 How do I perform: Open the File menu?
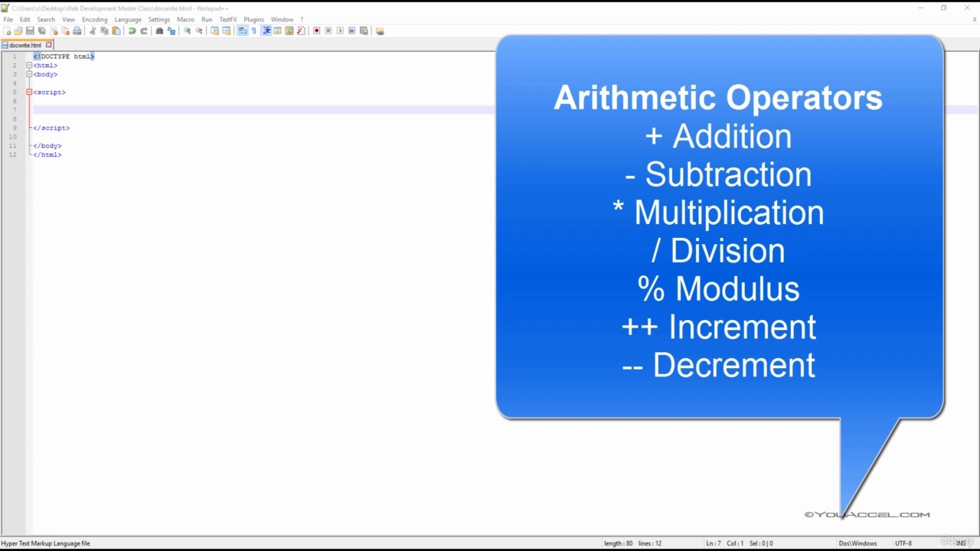point(8,19)
